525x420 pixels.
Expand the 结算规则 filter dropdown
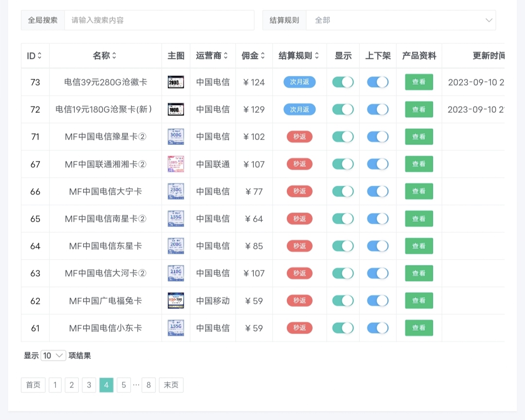click(x=401, y=20)
